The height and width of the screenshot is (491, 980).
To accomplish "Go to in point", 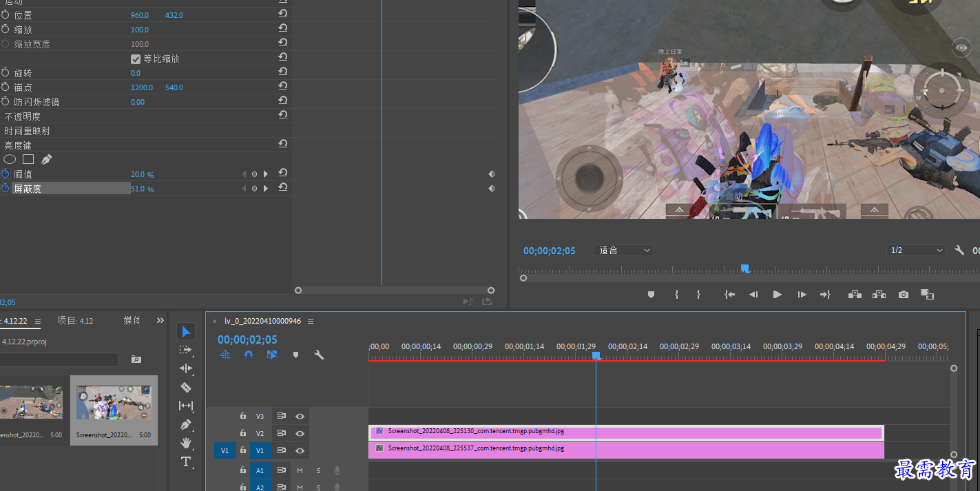I will click(729, 294).
